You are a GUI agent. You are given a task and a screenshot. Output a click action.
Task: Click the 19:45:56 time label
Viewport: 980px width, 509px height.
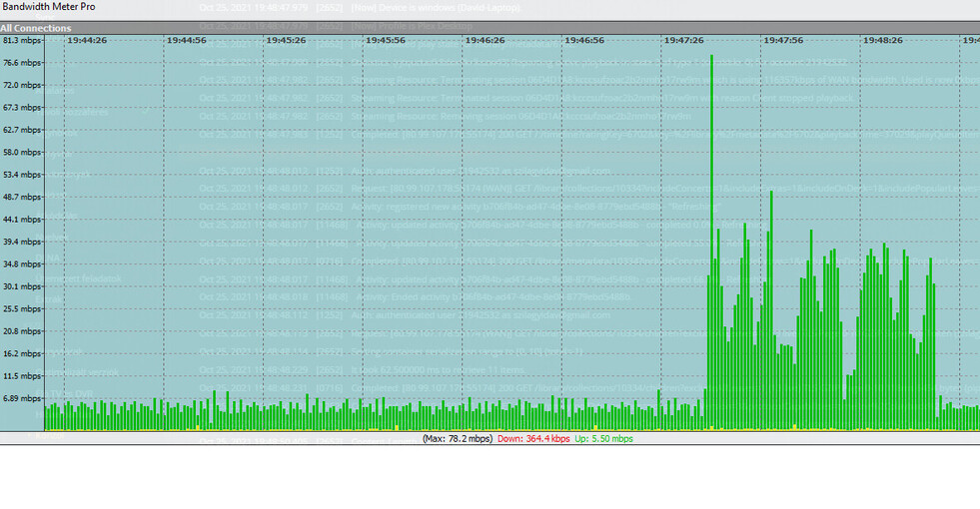[x=386, y=40]
